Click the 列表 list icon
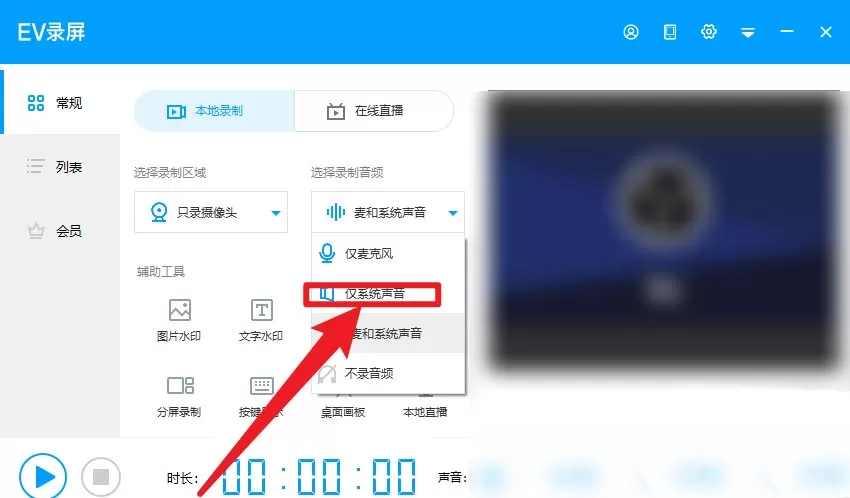 (x=36, y=166)
